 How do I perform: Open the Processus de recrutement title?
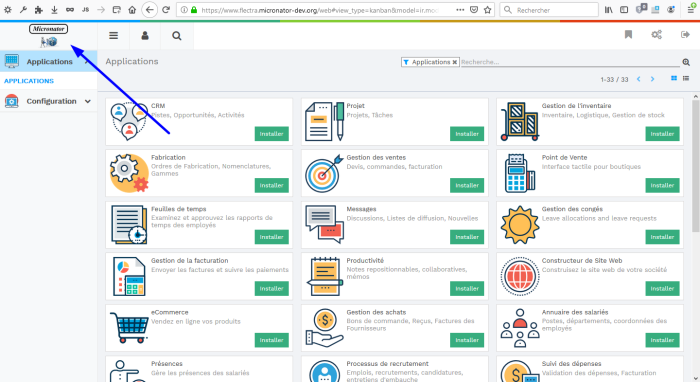pos(387,364)
